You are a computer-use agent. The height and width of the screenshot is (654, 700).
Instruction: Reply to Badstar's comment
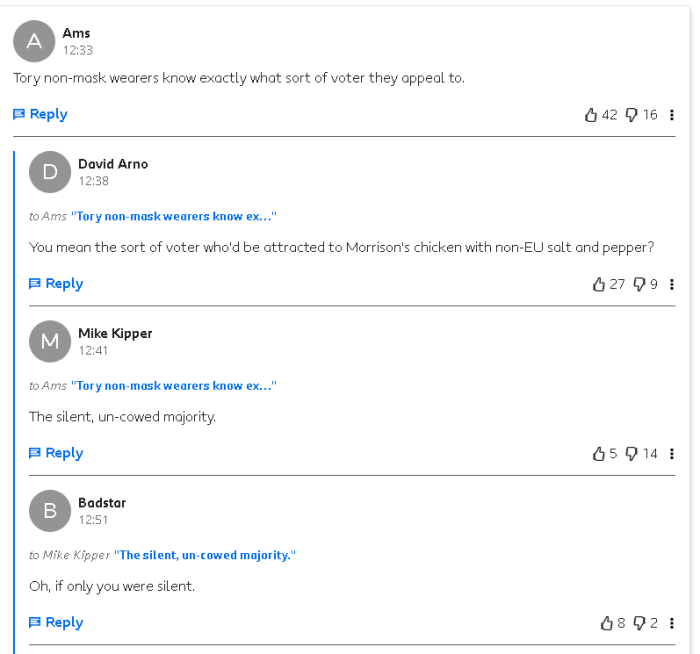56,622
